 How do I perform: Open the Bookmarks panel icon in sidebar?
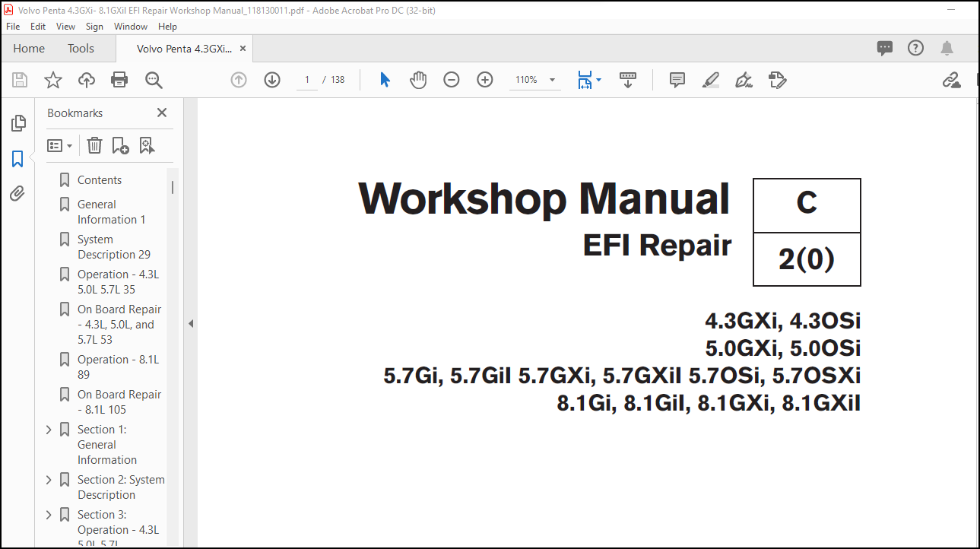pyautogui.click(x=17, y=159)
